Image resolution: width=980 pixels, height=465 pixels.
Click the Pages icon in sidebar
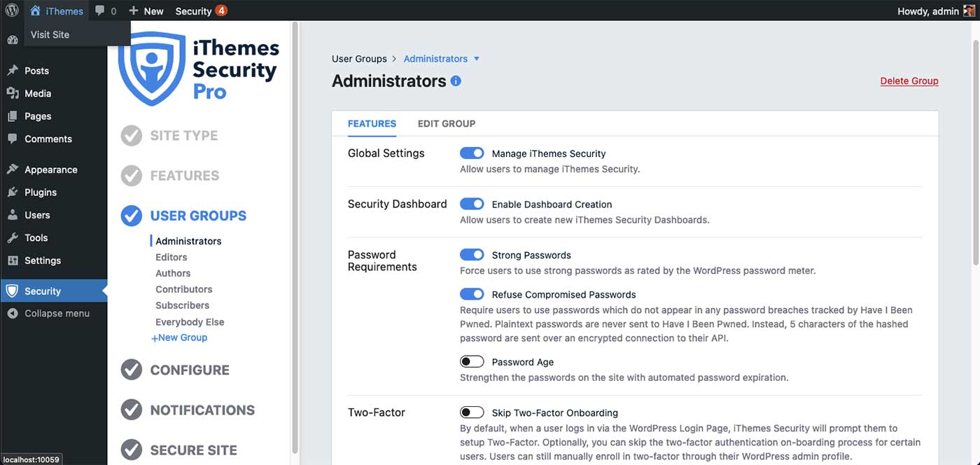point(13,116)
